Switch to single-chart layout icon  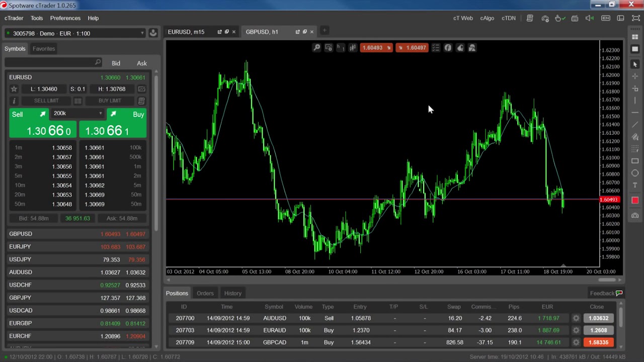(x=635, y=49)
